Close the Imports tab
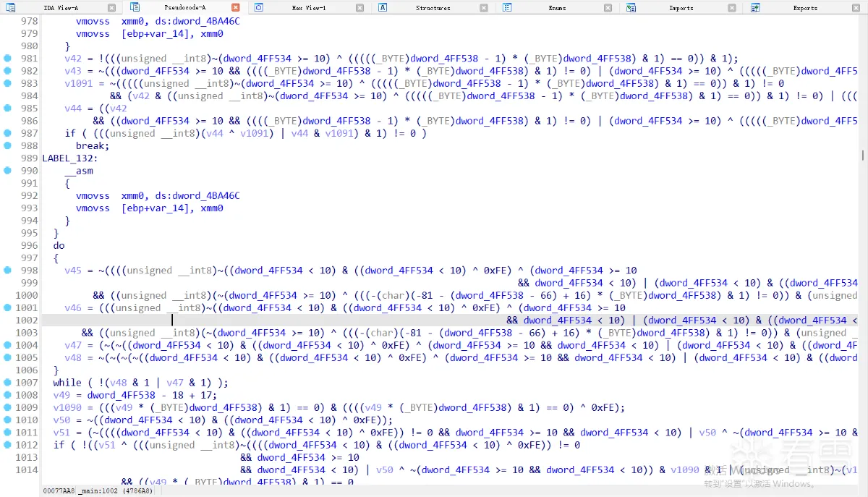The height and width of the screenshot is (497, 868). 732,8
